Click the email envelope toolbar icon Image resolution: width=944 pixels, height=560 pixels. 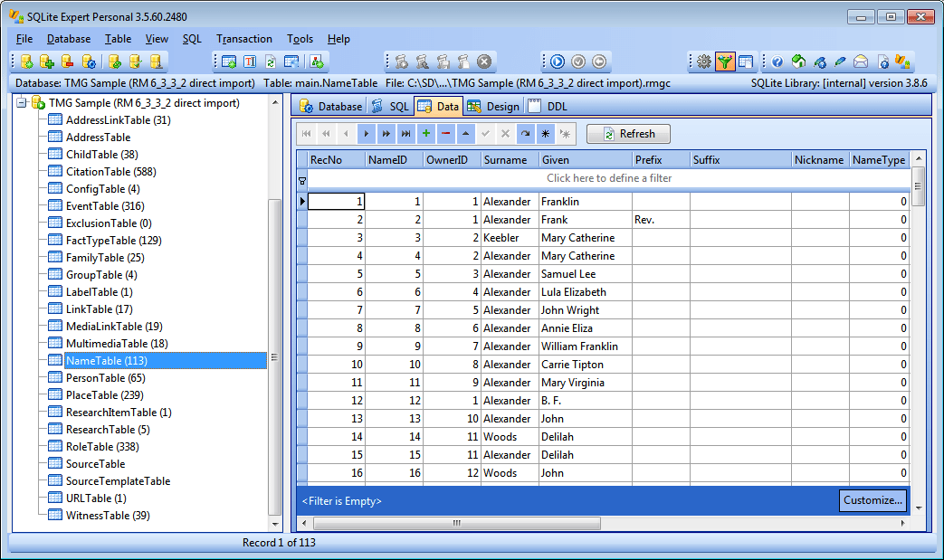pyautogui.click(x=860, y=62)
